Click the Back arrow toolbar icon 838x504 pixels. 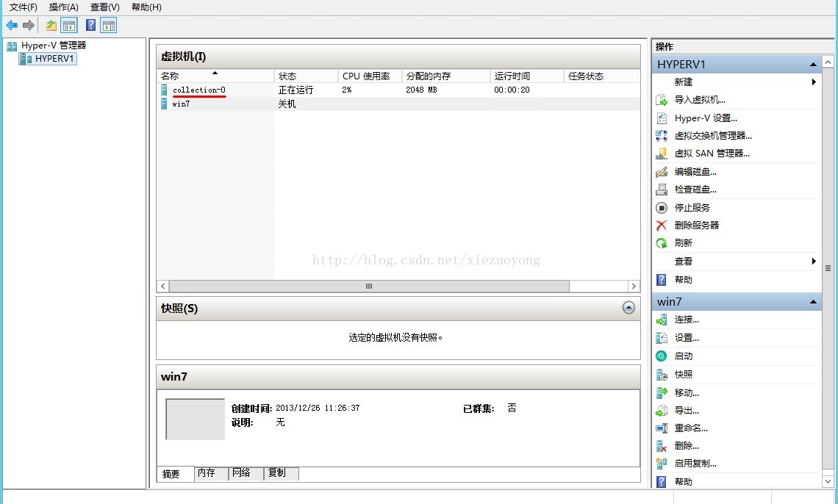(12, 25)
